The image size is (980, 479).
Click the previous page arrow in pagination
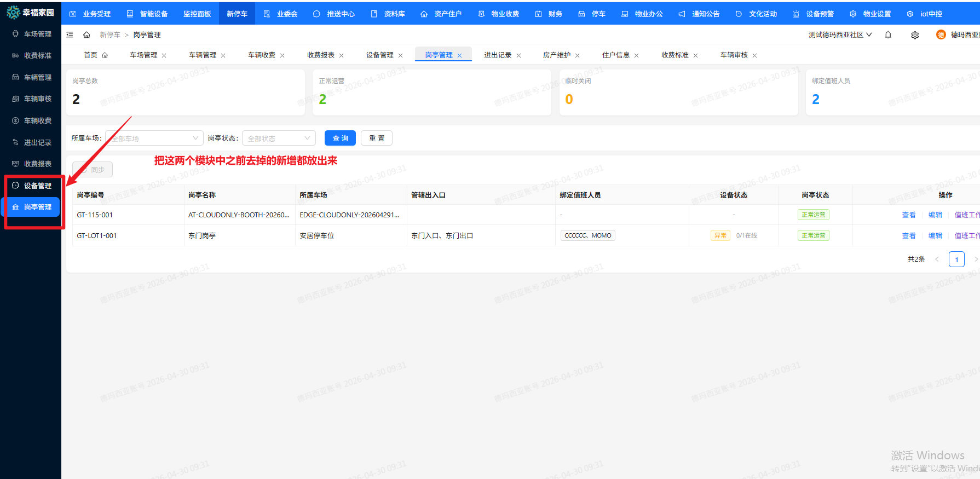click(937, 259)
